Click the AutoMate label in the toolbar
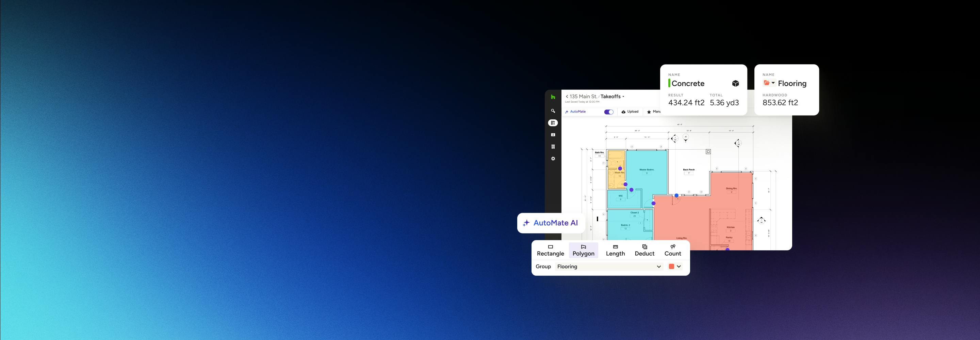Image resolution: width=980 pixels, height=340 pixels. (x=578, y=112)
